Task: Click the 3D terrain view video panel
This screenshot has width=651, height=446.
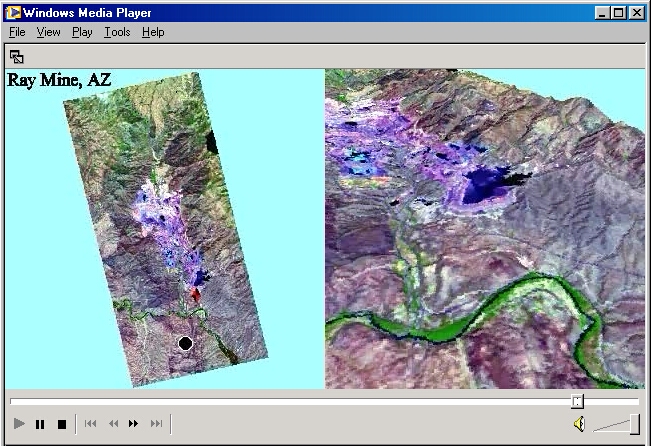Action: pyautogui.click(x=485, y=229)
